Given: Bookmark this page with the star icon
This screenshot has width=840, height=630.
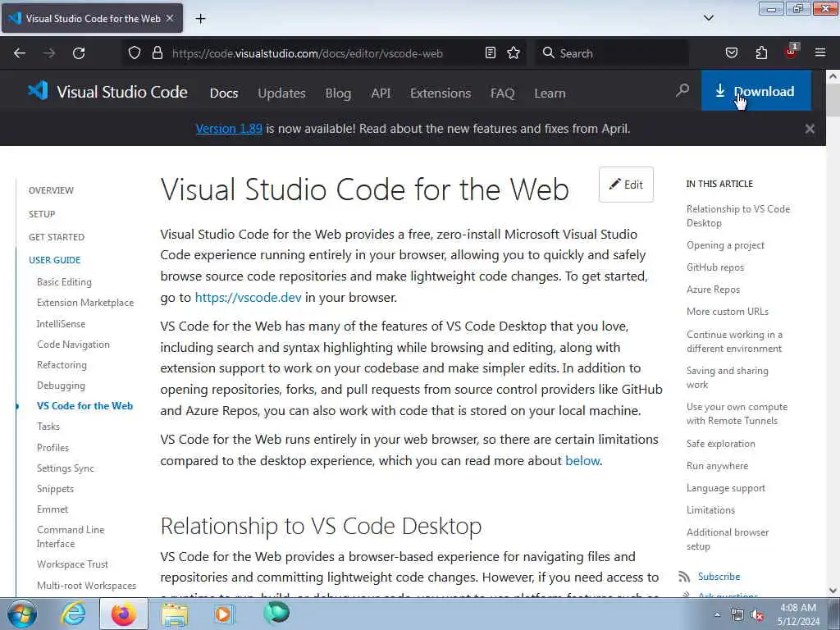Looking at the screenshot, I should click(514, 53).
